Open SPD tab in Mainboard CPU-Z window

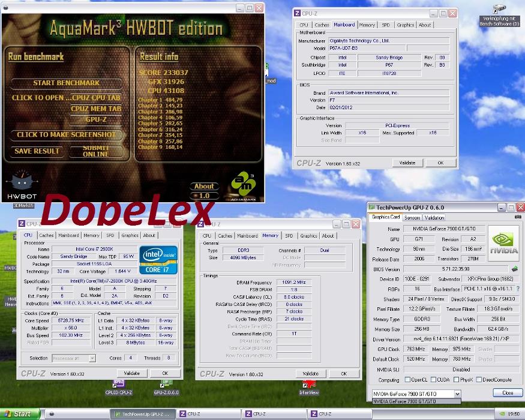(x=386, y=25)
